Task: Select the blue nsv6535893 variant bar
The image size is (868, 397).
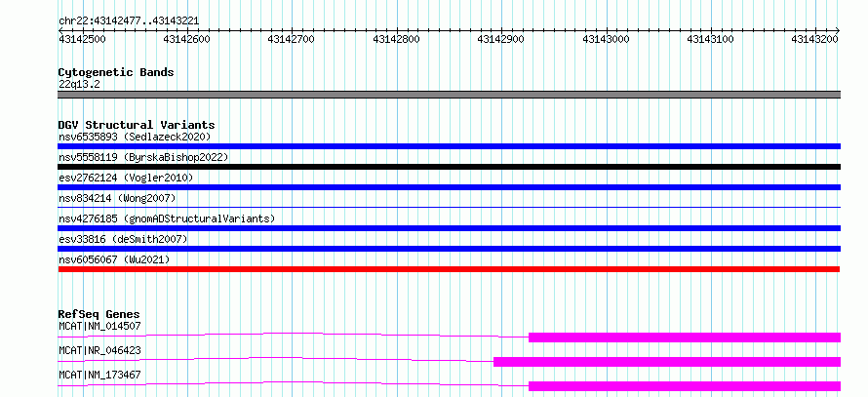Action: 449,146
